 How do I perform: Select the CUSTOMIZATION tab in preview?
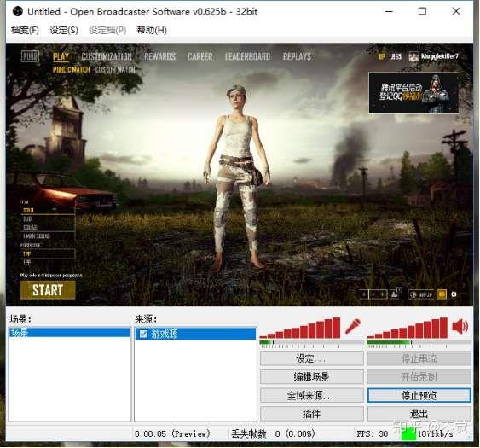107,56
